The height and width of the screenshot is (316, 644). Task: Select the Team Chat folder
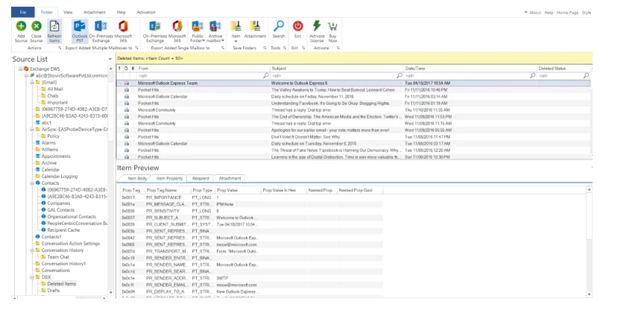58,257
